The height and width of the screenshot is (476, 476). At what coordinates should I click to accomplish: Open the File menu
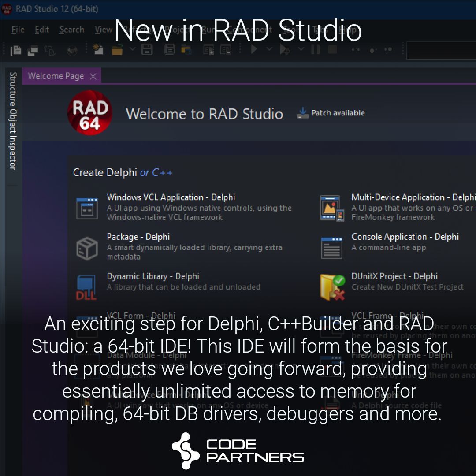(18, 30)
